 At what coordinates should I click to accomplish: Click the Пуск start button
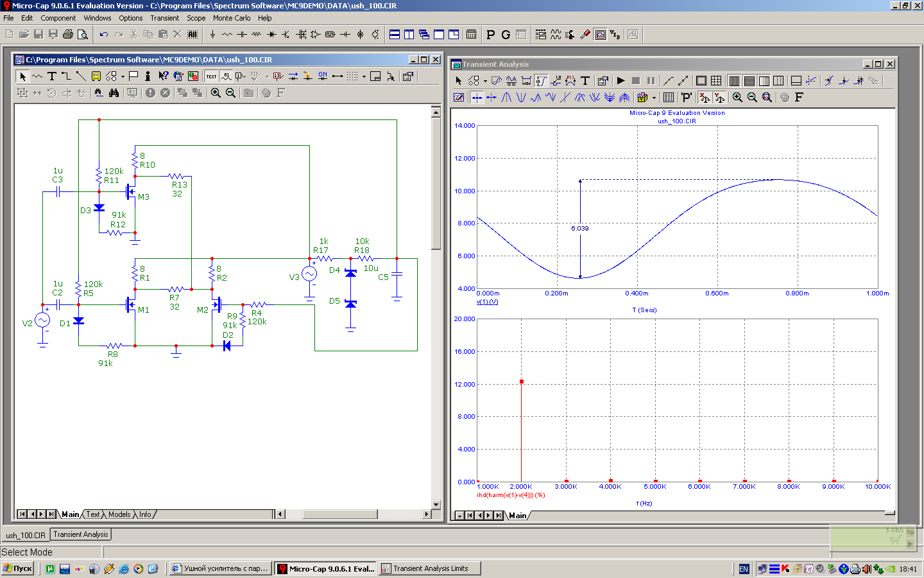18,568
